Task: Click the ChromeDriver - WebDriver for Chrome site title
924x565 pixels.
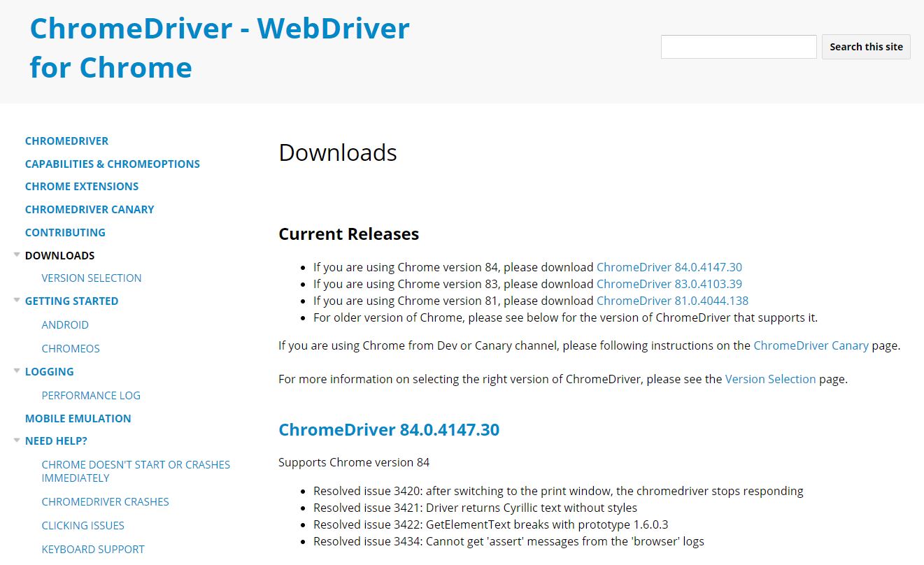Action: click(x=220, y=48)
